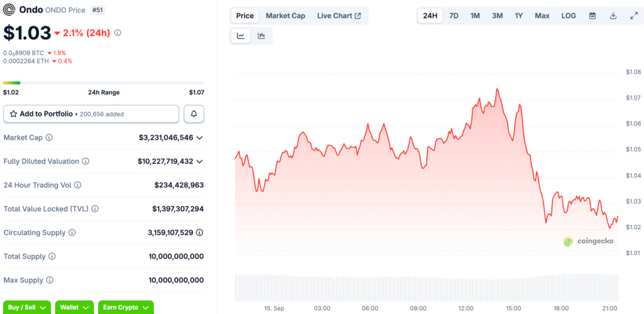
Task: Click info icon next to Circulating Supply value
Action: [199, 233]
